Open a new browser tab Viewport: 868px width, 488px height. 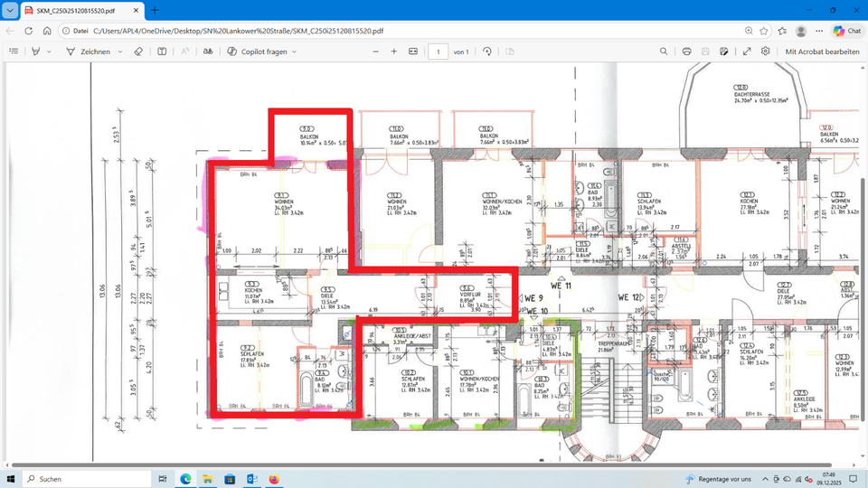pyautogui.click(x=155, y=10)
